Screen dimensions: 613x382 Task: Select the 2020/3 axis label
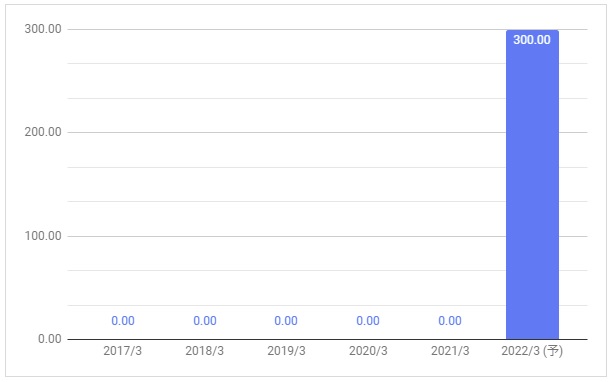tap(368, 351)
